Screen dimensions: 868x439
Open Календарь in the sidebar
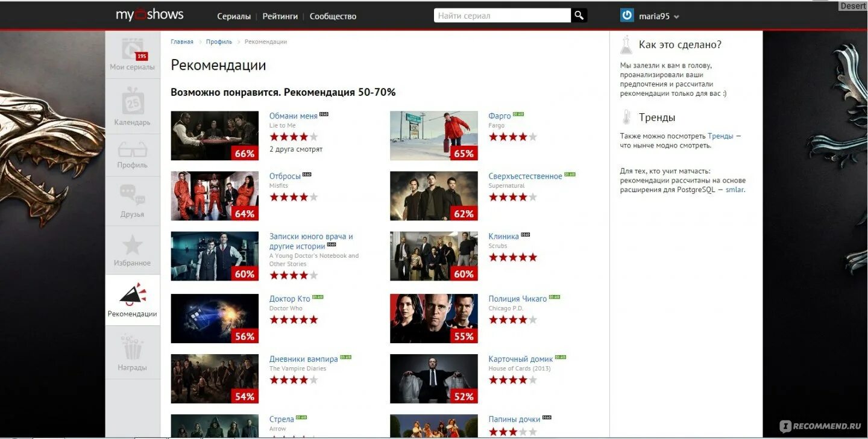(133, 106)
